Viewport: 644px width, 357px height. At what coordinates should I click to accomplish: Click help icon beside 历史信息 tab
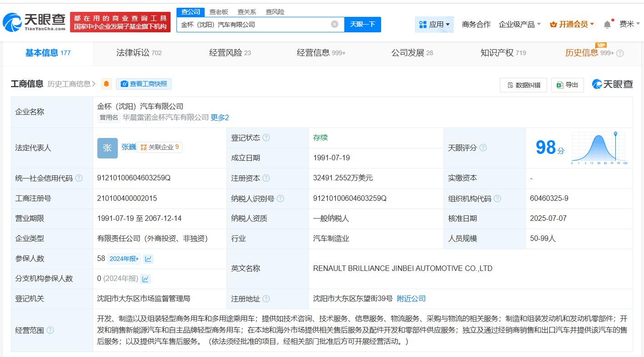620,53
